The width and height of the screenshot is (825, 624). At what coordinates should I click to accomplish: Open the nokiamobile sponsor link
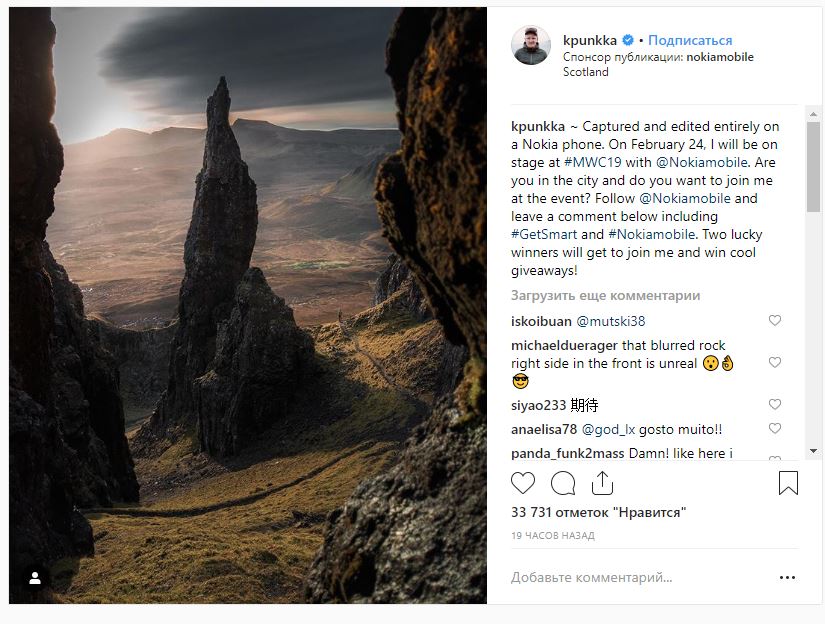click(x=720, y=57)
